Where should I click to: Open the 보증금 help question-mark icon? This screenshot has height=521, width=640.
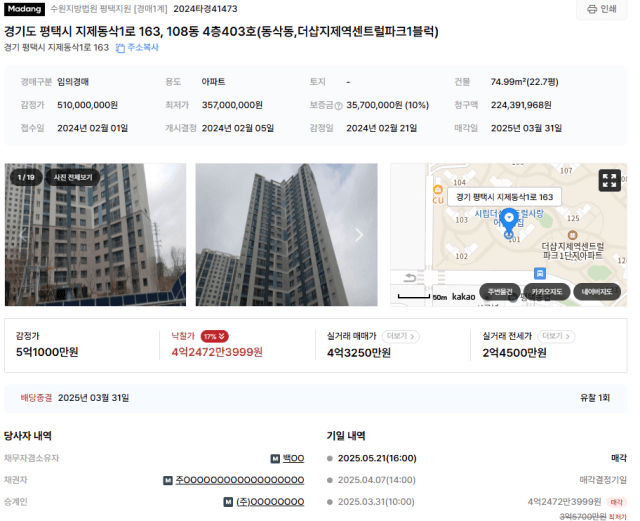click(338, 106)
